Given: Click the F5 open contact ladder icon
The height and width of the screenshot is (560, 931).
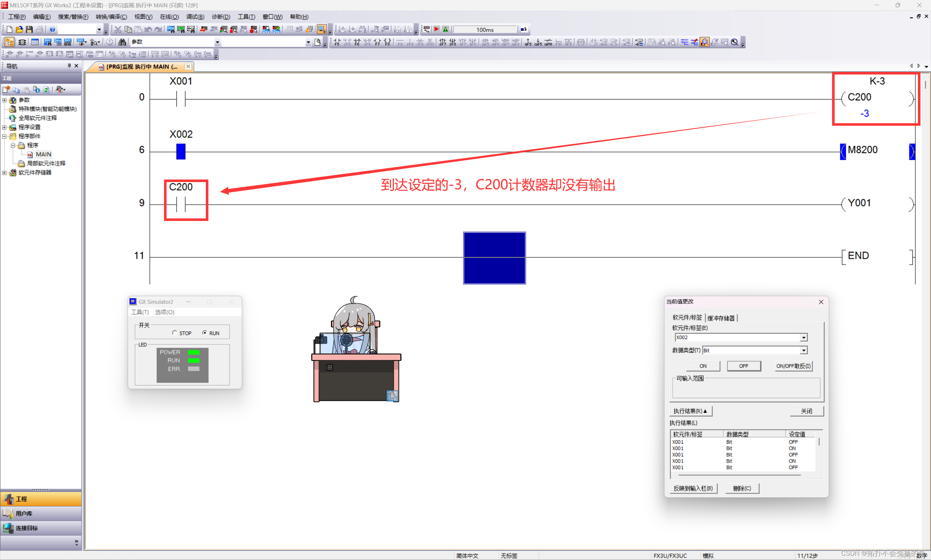Looking at the screenshot, I should pos(337,42).
